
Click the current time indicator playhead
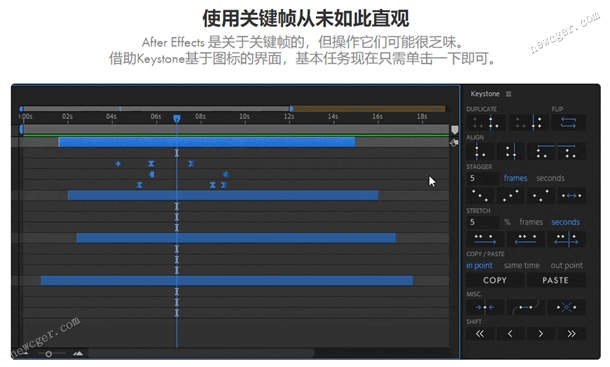(x=177, y=118)
